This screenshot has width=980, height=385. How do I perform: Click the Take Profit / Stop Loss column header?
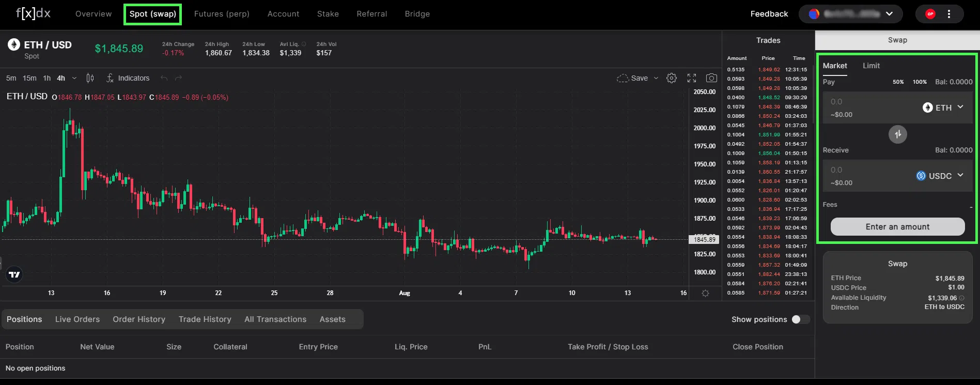coord(608,347)
